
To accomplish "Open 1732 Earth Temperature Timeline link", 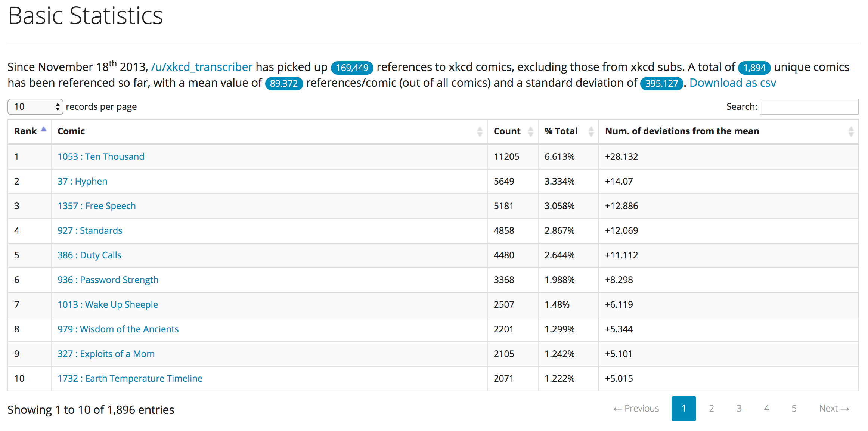I will click(130, 378).
